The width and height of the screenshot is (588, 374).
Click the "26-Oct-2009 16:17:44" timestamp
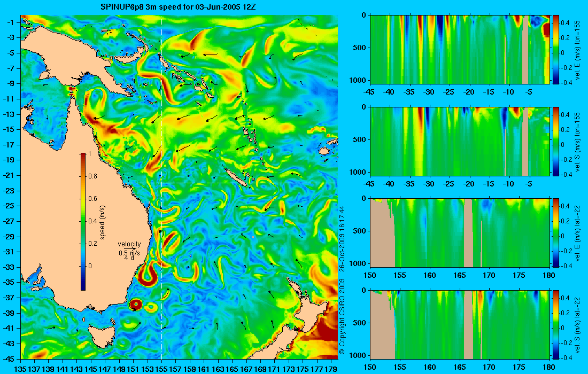(342, 240)
